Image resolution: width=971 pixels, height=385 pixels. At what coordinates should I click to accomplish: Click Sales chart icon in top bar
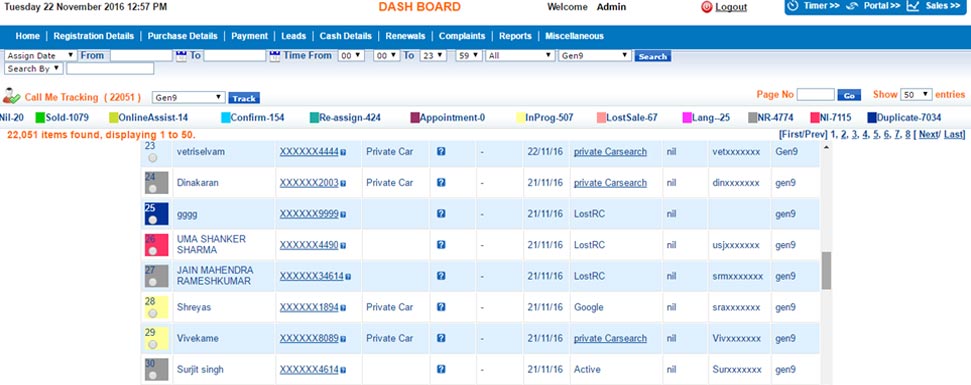(x=913, y=6)
